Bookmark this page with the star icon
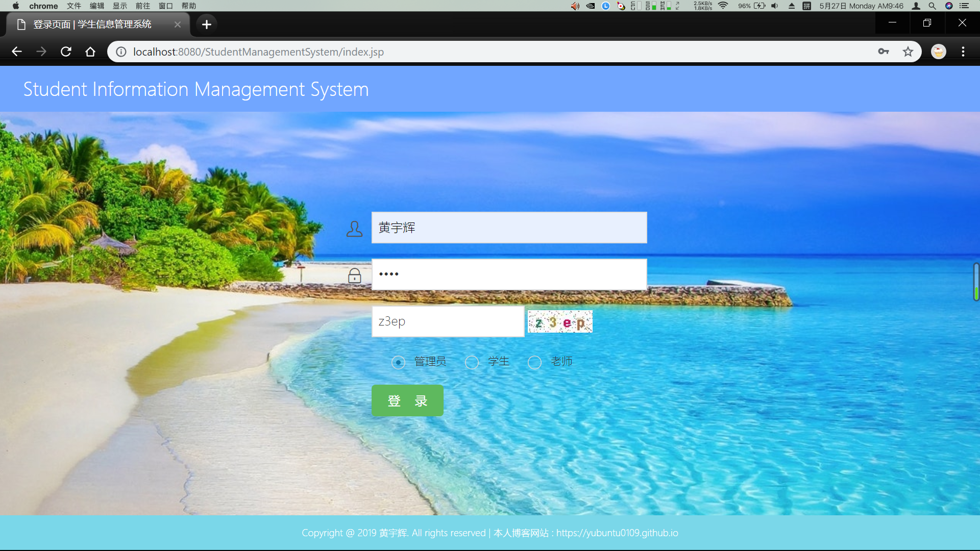 pos(908,52)
